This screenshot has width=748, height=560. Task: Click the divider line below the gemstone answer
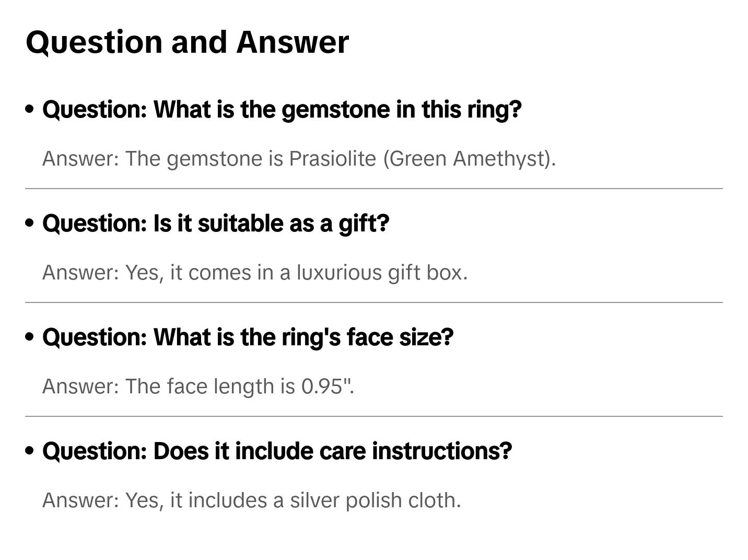[x=373, y=189]
